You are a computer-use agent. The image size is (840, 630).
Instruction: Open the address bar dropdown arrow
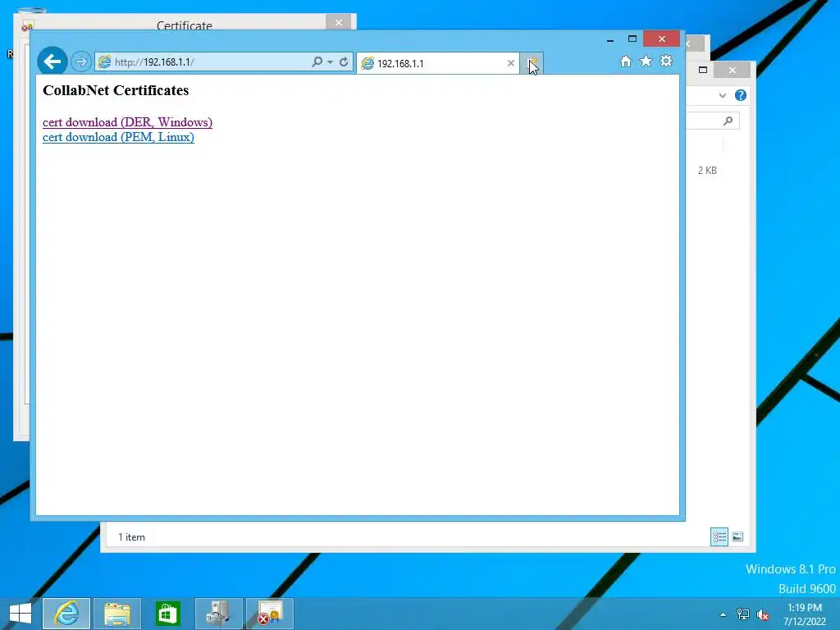tap(330, 62)
